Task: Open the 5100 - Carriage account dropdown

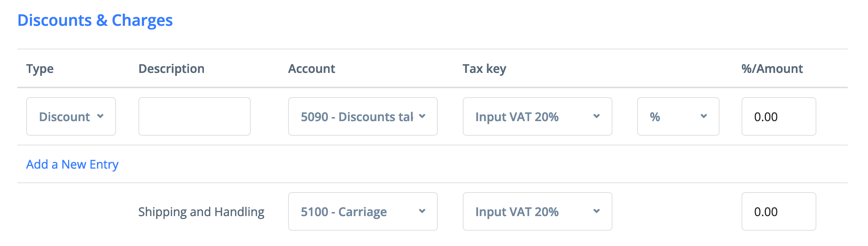Action: click(363, 212)
